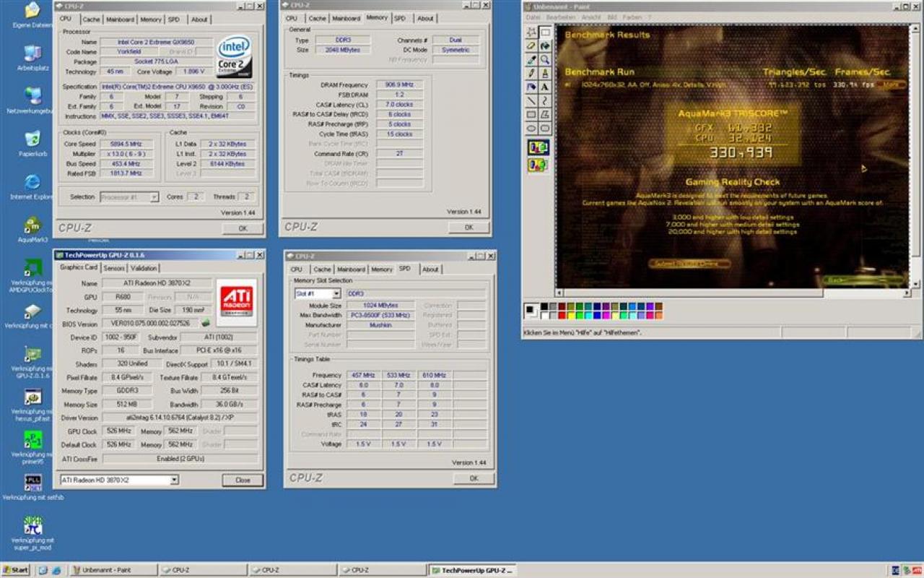This screenshot has width=924, height=578.
Task: Choose the red color swatch in the palette
Action: tap(562, 314)
